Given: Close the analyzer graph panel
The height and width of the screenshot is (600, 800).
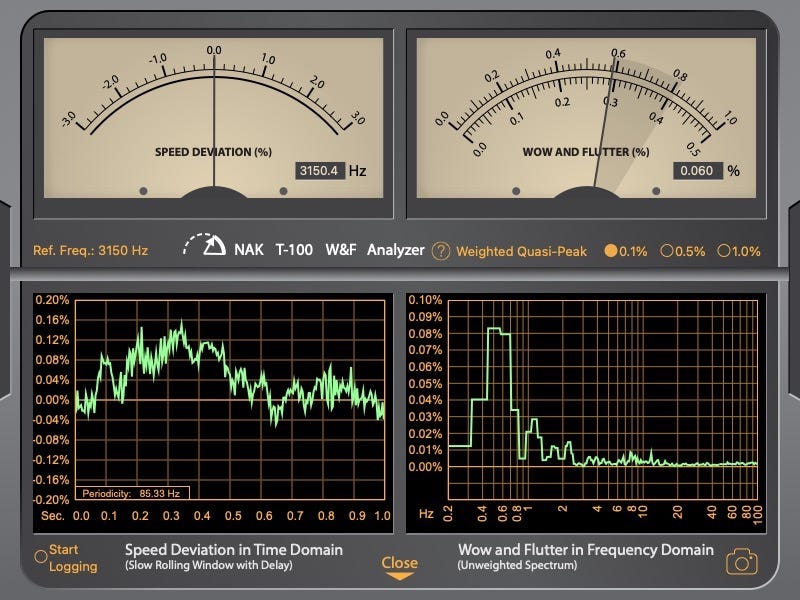Looking at the screenshot, I should (399, 562).
